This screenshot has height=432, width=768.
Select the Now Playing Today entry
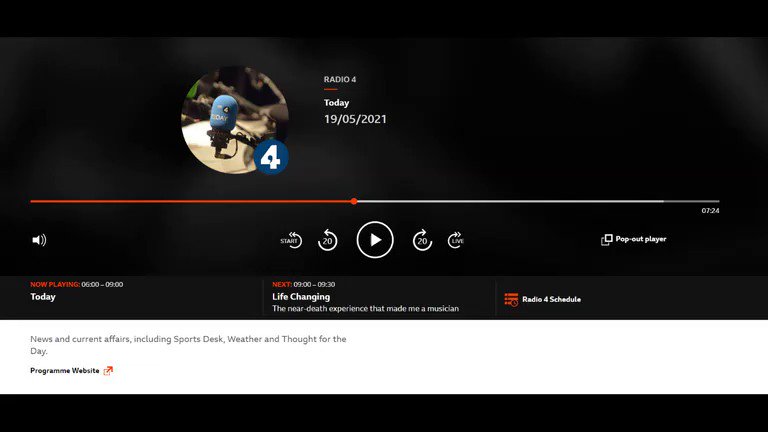(43, 296)
